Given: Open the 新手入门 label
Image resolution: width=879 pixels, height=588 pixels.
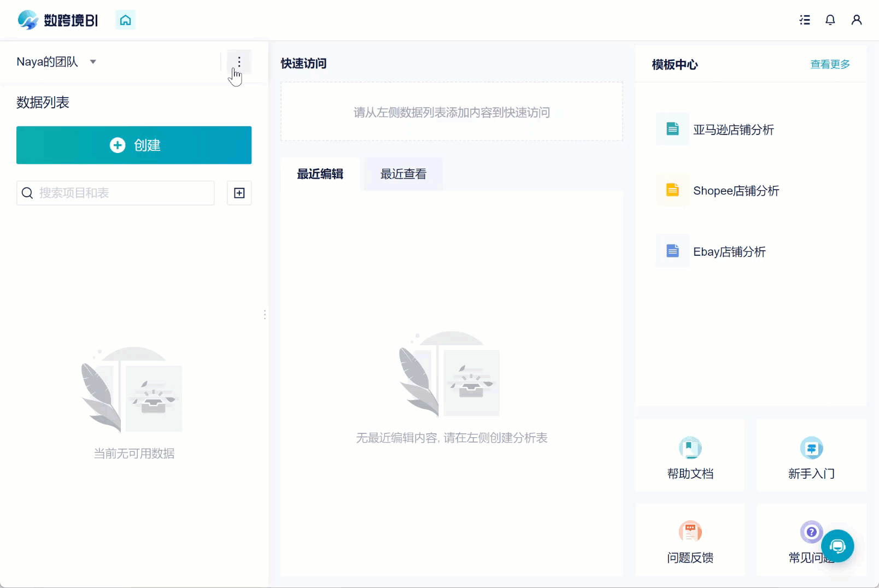Looking at the screenshot, I should click(x=811, y=474).
